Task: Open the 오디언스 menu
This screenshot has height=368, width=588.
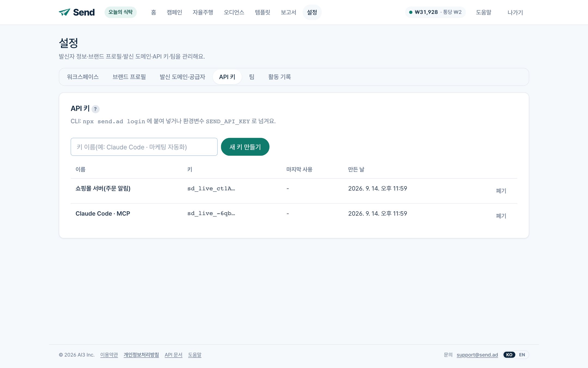Action: coord(234,12)
